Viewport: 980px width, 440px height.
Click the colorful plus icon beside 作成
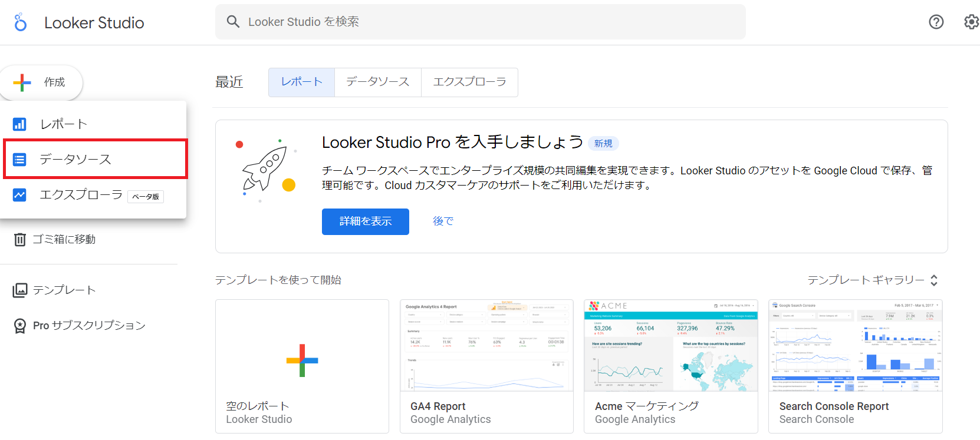click(x=22, y=82)
